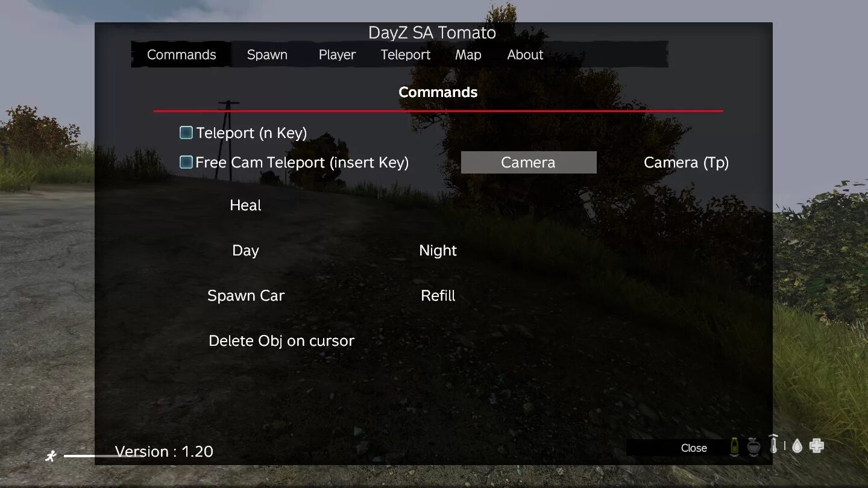The height and width of the screenshot is (488, 868).
Task: Open the Player tab
Action: pos(337,55)
